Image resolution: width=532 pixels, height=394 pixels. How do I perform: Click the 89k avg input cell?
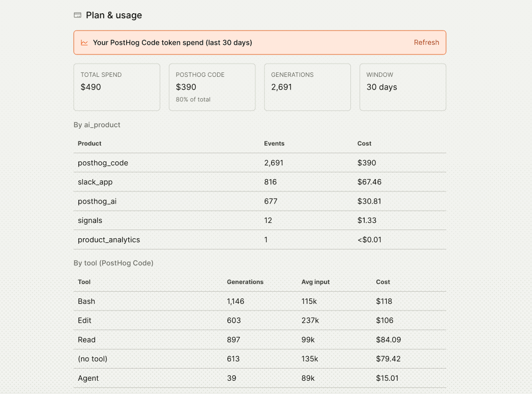click(308, 378)
